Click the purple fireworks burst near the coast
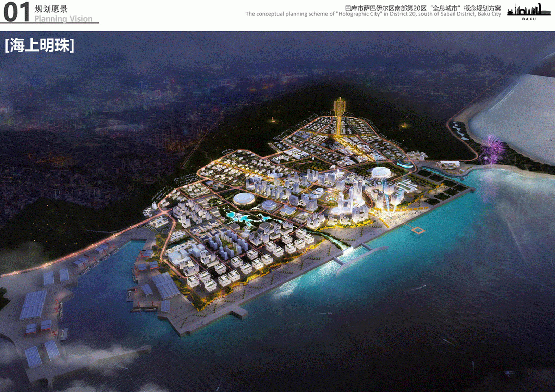 492,148
